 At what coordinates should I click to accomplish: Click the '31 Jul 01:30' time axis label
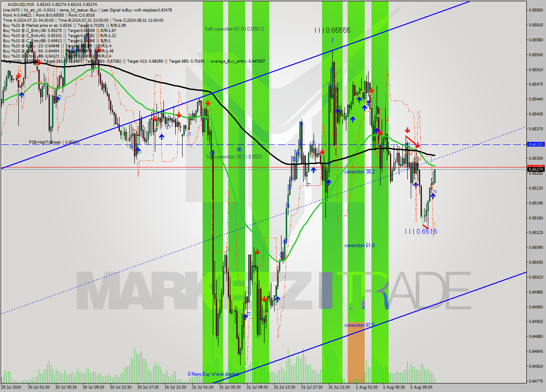point(202,387)
